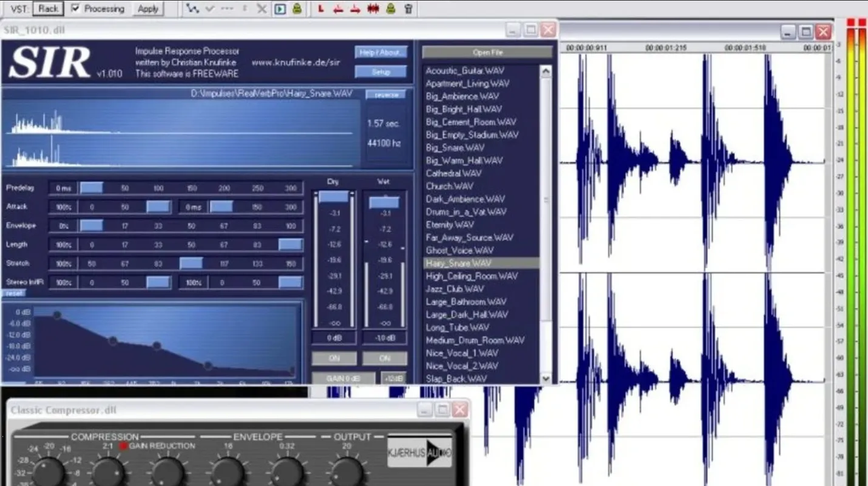
Task: Toggle the reverse button for the impulse
Action: coord(386,94)
